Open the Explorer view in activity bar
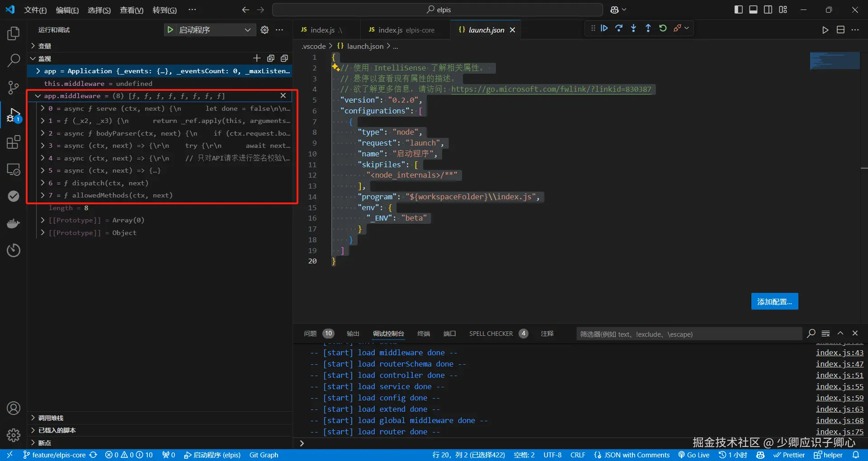Screen dimensions: 868x461 point(14,33)
